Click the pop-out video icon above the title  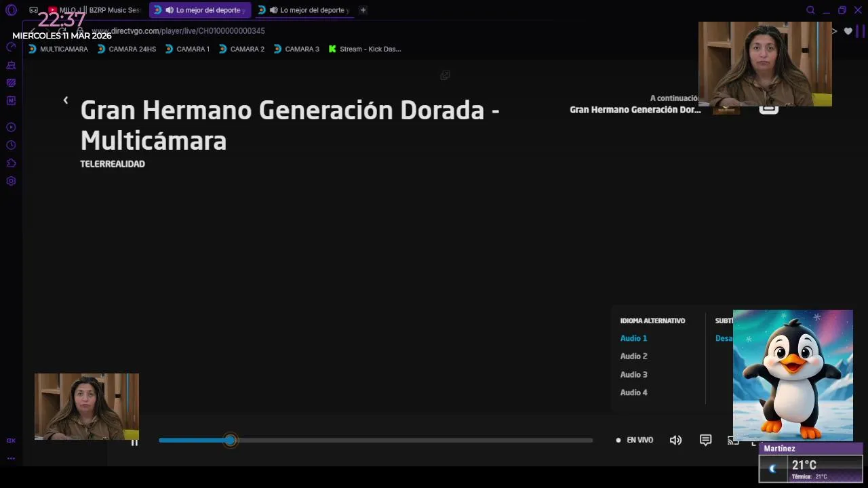point(445,75)
